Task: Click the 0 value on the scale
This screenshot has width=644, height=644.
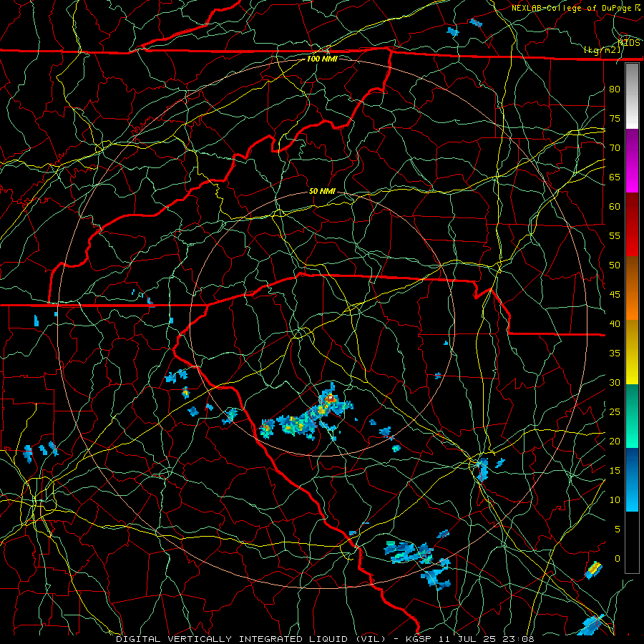Action: [618, 559]
